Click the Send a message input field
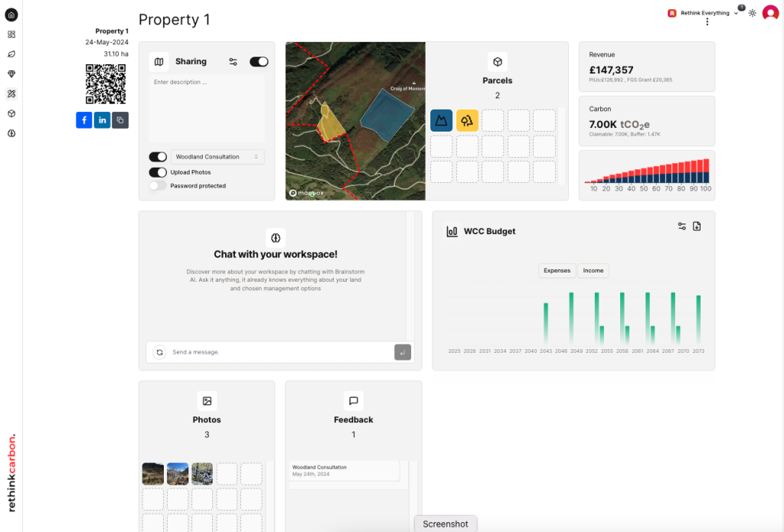 (281, 352)
